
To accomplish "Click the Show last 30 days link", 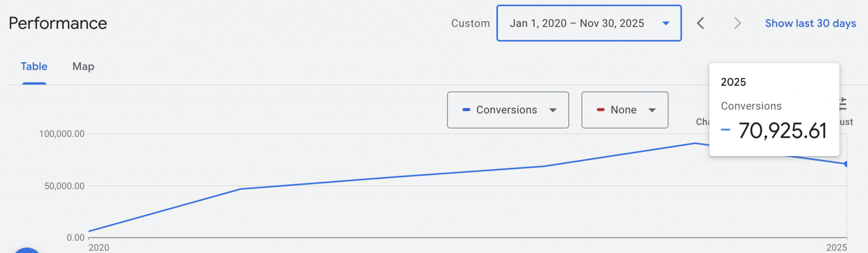I will click(810, 23).
